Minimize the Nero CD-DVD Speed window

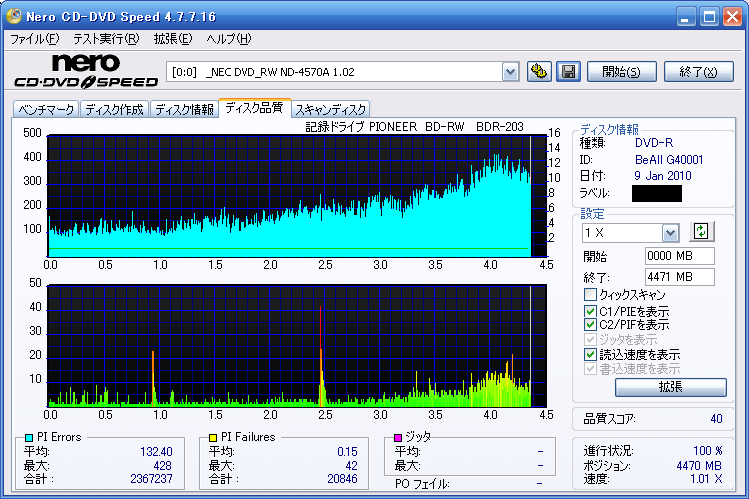pos(686,17)
